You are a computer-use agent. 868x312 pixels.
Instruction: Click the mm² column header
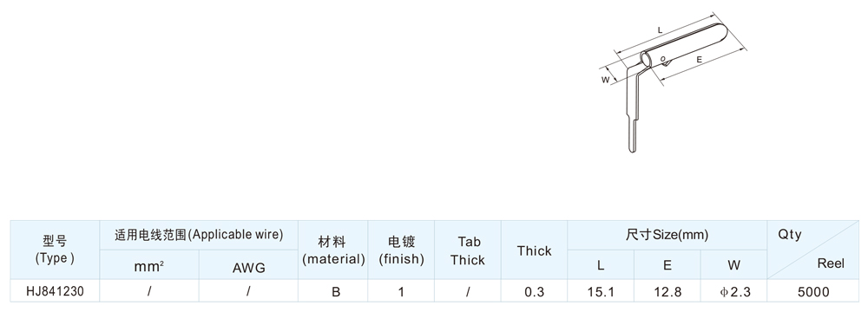point(149,266)
